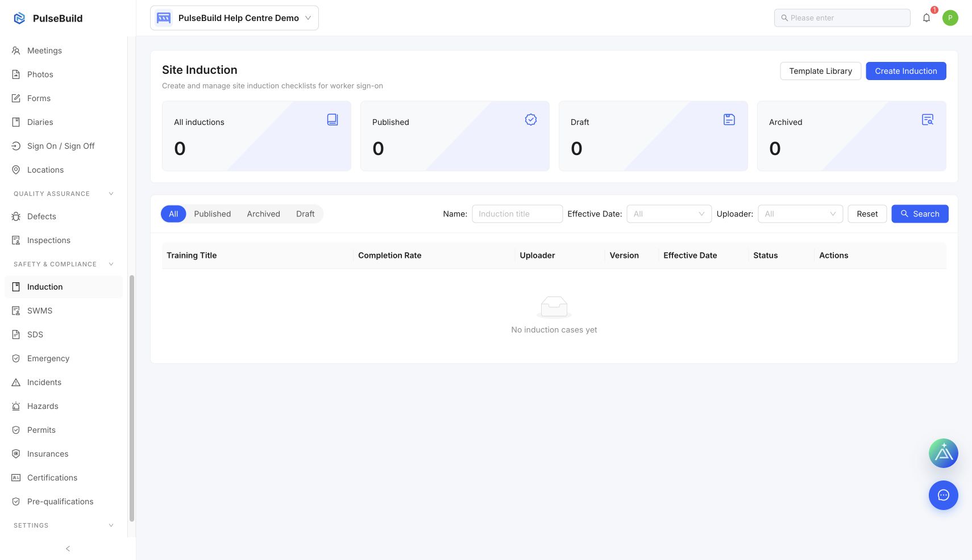Click the Induction title name field
The height and width of the screenshot is (560, 972).
tap(517, 214)
